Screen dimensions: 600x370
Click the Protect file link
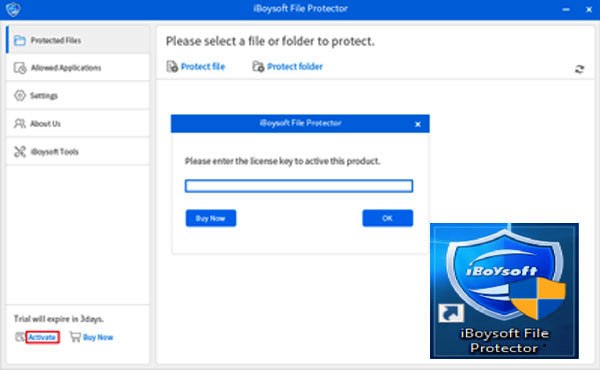(202, 67)
